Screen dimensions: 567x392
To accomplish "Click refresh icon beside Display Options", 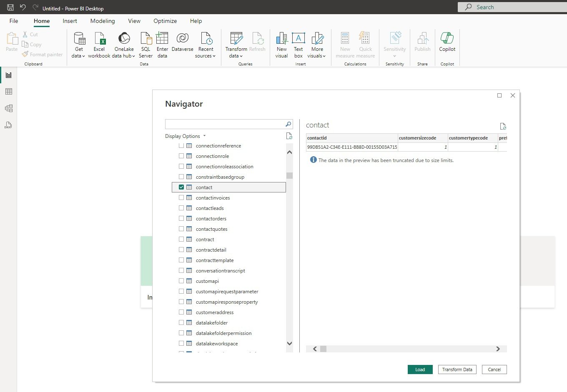I will point(289,136).
